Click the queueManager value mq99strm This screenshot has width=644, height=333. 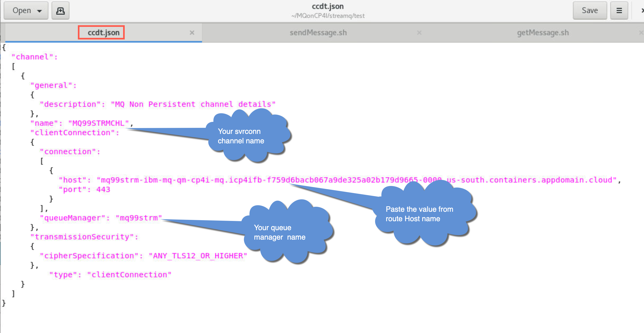139,218
